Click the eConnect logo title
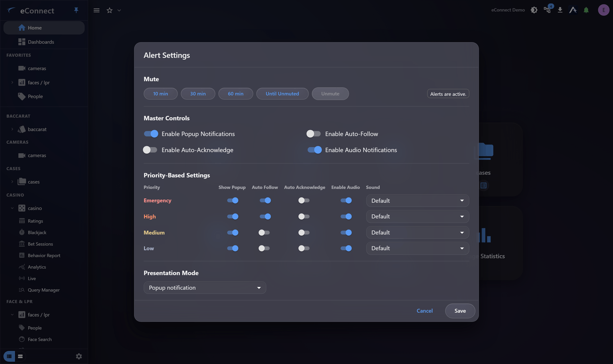 pos(37,11)
